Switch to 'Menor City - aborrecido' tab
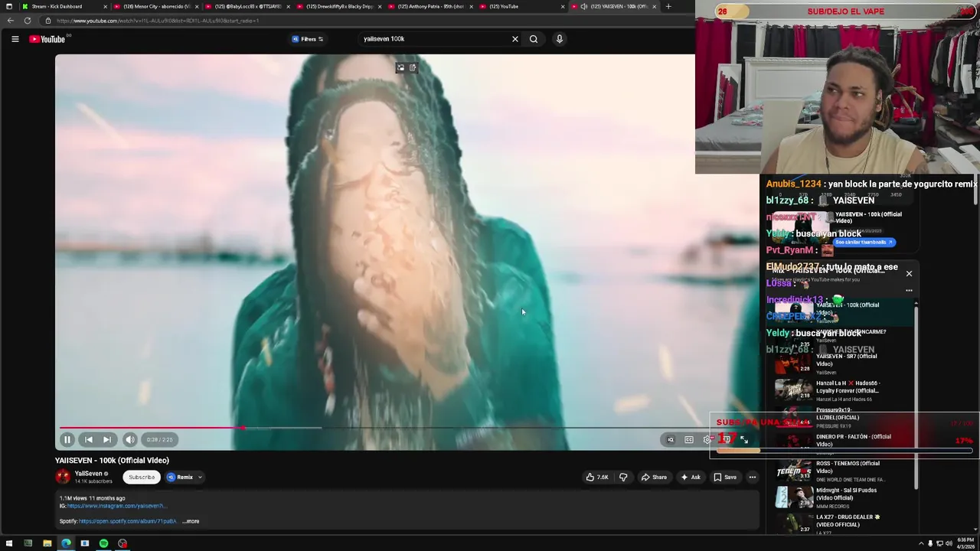The image size is (980, 551). coord(157,6)
